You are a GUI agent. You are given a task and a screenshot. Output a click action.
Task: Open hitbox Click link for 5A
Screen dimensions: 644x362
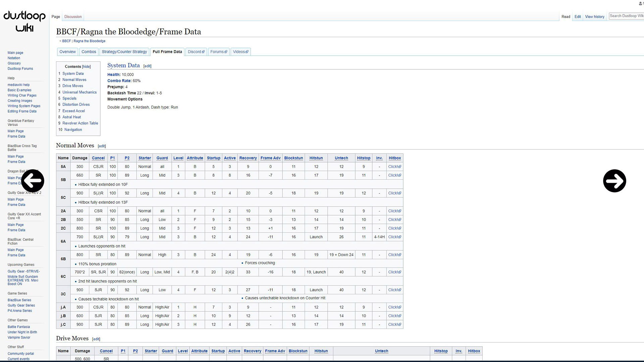394,167
